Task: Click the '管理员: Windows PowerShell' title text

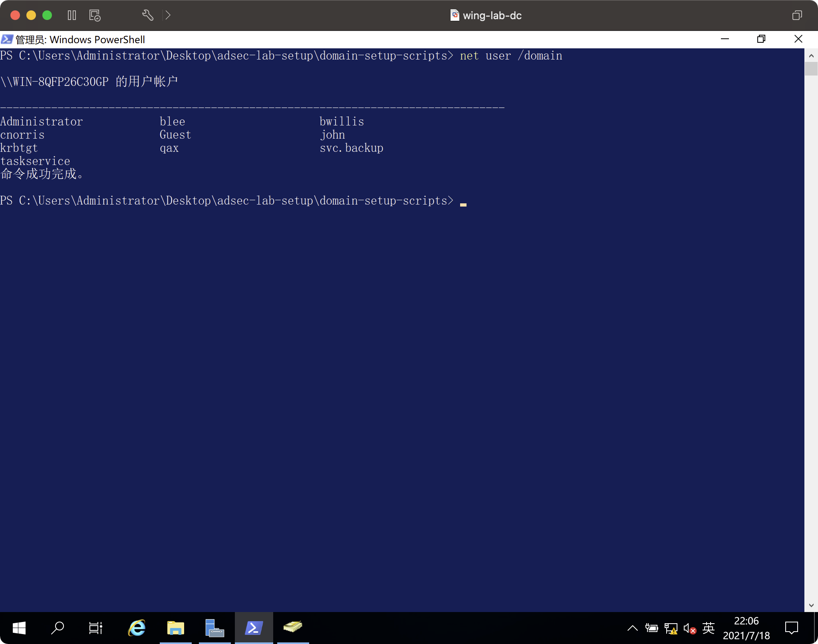Action: pos(80,40)
